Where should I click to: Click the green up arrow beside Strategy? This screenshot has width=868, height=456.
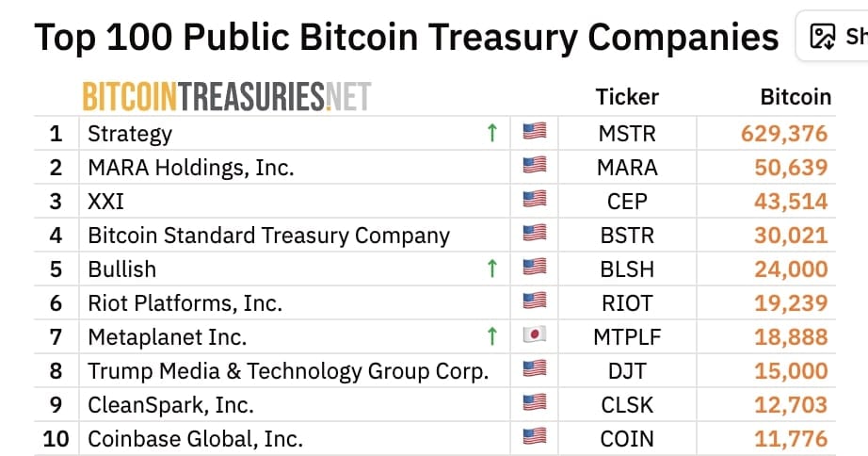[x=491, y=134]
